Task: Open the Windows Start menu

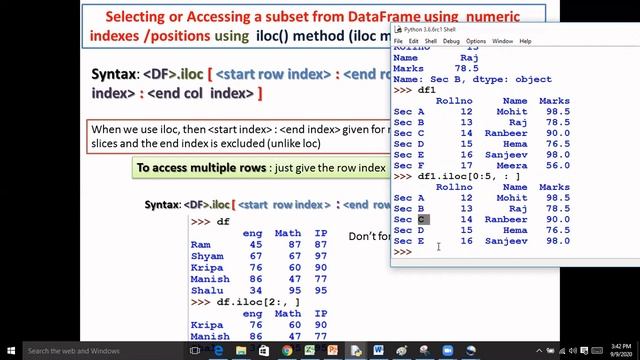Action: (x=11, y=351)
